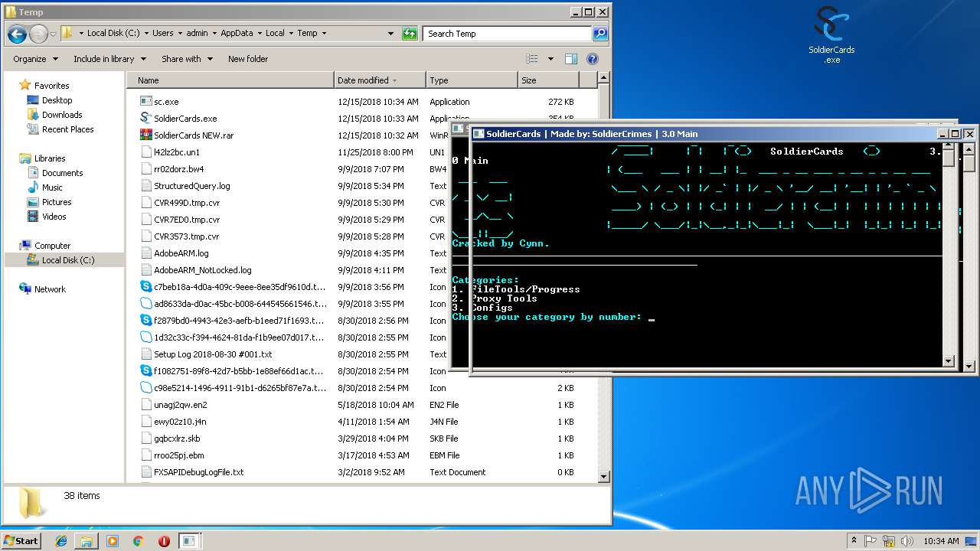Open the recent pages dropdown beside navigation arrows
This screenshot has height=551, width=980.
pos(53,34)
